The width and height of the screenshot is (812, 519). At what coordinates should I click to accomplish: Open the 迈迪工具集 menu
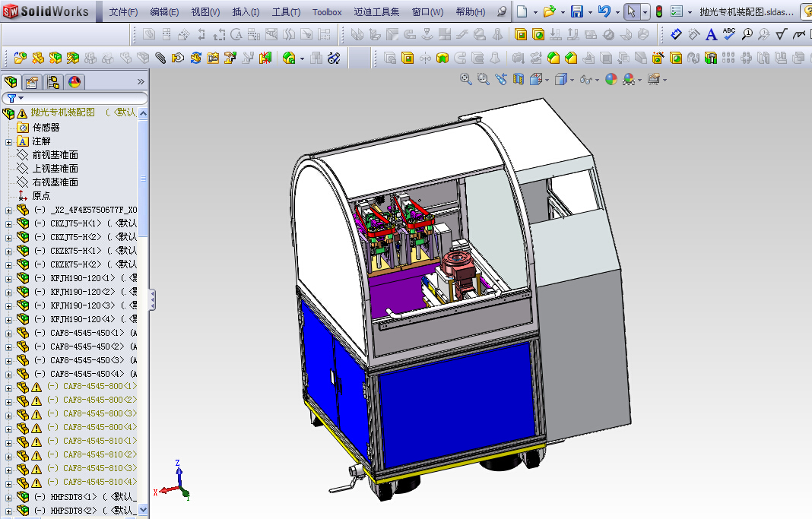376,12
